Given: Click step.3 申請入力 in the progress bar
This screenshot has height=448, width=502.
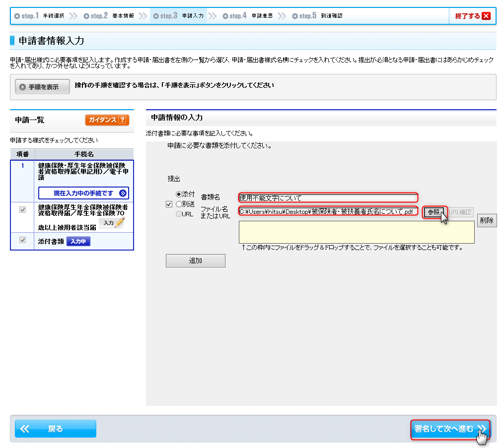Looking at the screenshot, I should click(178, 16).
